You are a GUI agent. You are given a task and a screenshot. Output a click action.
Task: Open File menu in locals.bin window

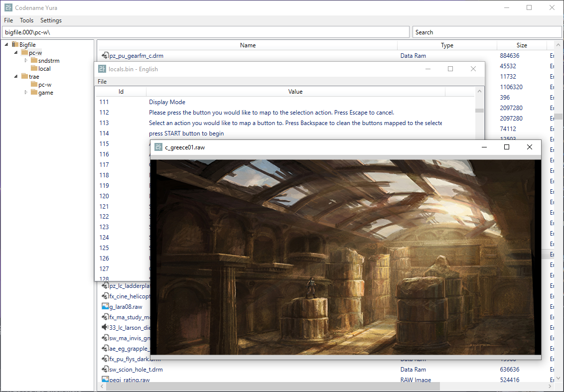coord(102,82)
